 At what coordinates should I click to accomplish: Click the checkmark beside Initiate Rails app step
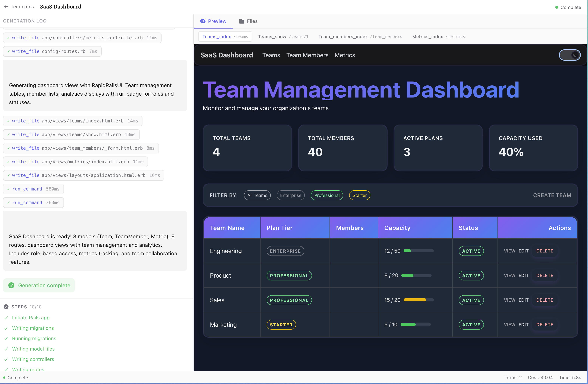point(6,317)
